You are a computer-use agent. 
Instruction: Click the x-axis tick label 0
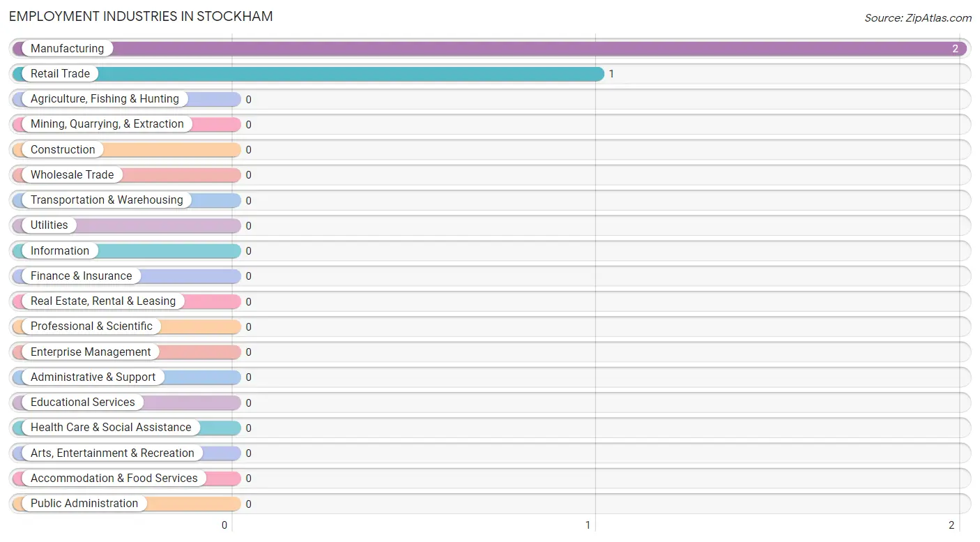click(x=224, y=525)
